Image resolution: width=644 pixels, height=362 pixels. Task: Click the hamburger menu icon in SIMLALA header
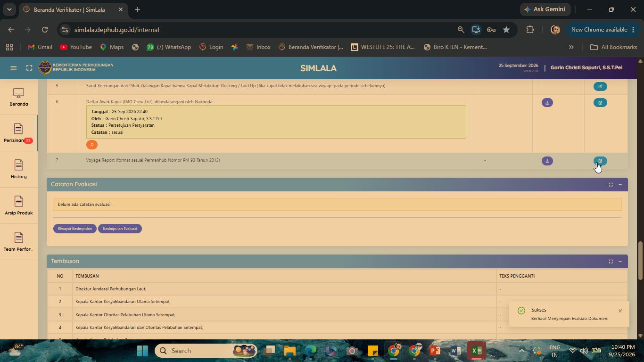click(x=14, y=68)
